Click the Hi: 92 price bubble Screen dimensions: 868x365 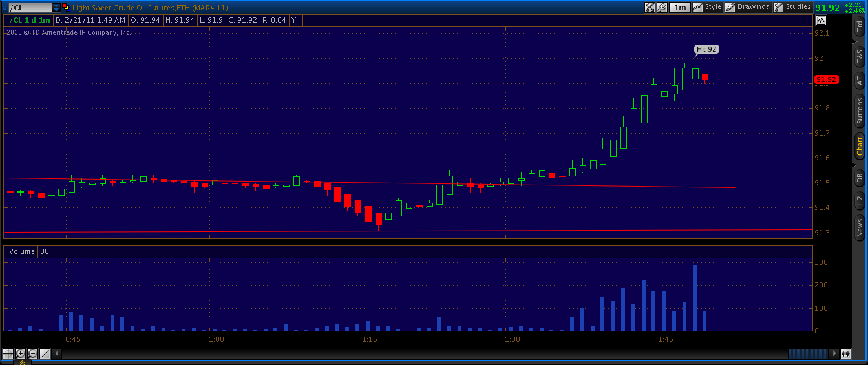[x=707, y=49]
